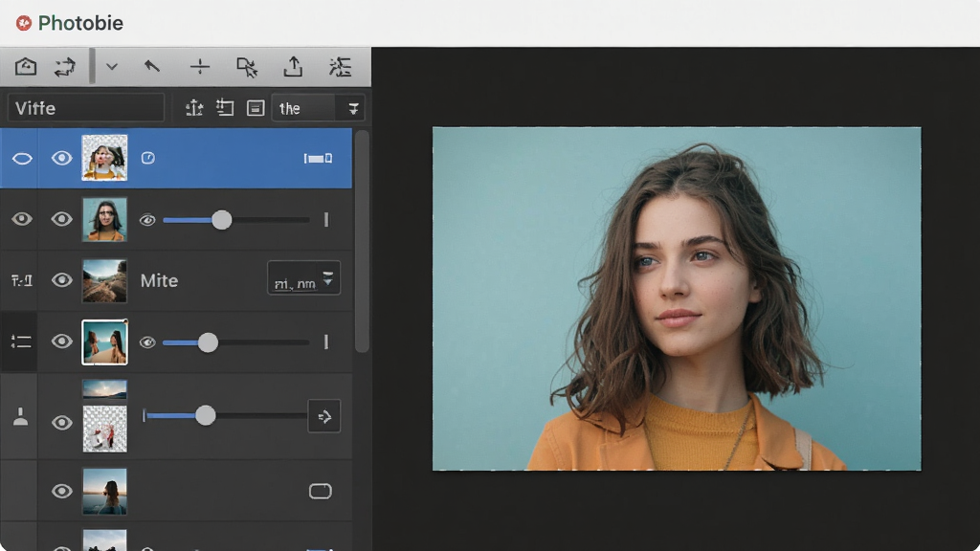Toggle outer eye of second layer
Screen dimensions: 980x551
point(22,219)
